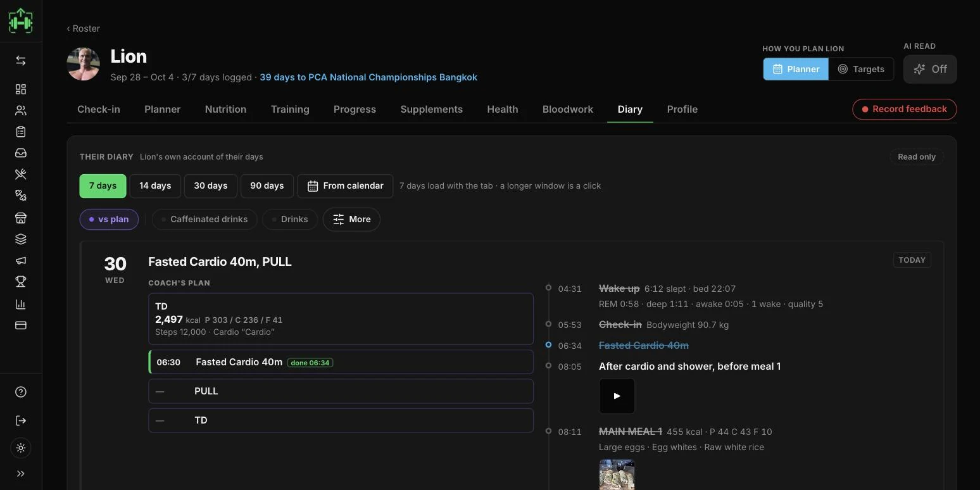
Task: Select the 14 days range
Action: (155, 186)
